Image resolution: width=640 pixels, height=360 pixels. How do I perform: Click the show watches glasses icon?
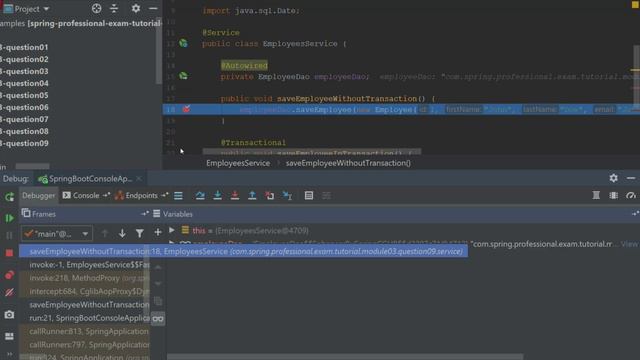point(158,319)
